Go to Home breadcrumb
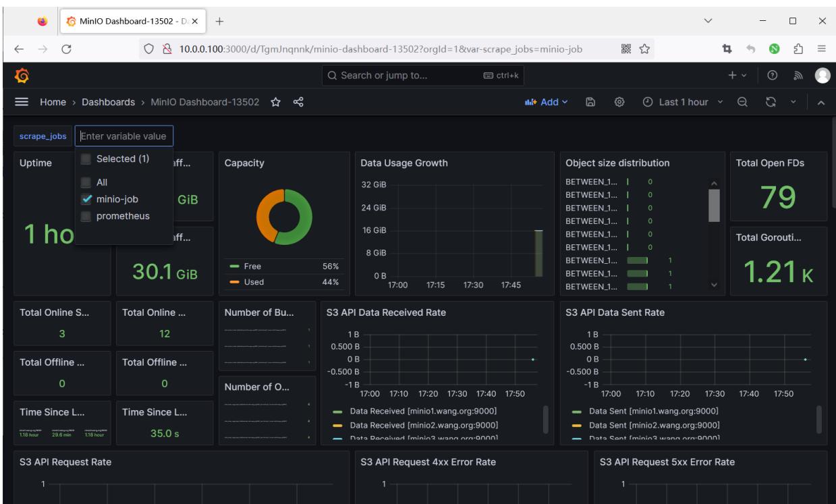836x504 pixels. coord(53,102)
